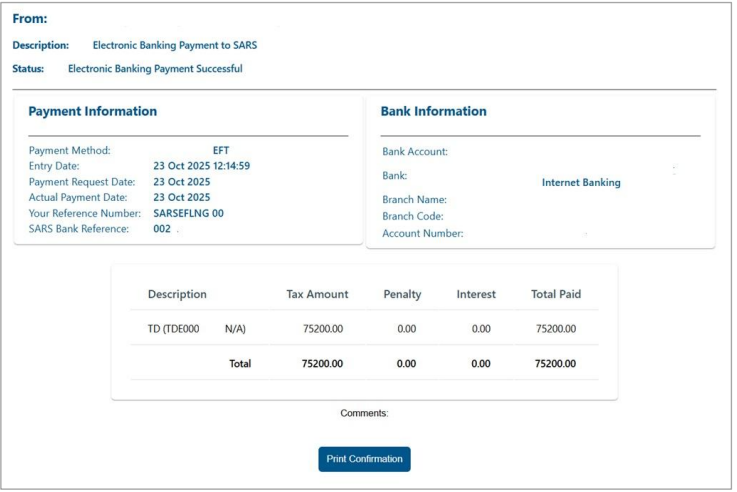Click the Electronic Banking Payment Successful status

pos(155,69)
